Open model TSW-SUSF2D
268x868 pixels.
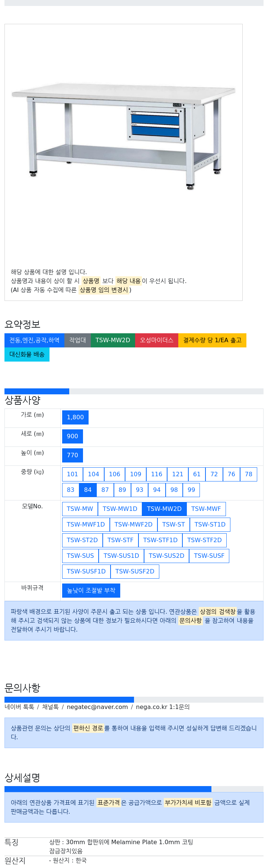pyautogui.click(x=135, y=572)
